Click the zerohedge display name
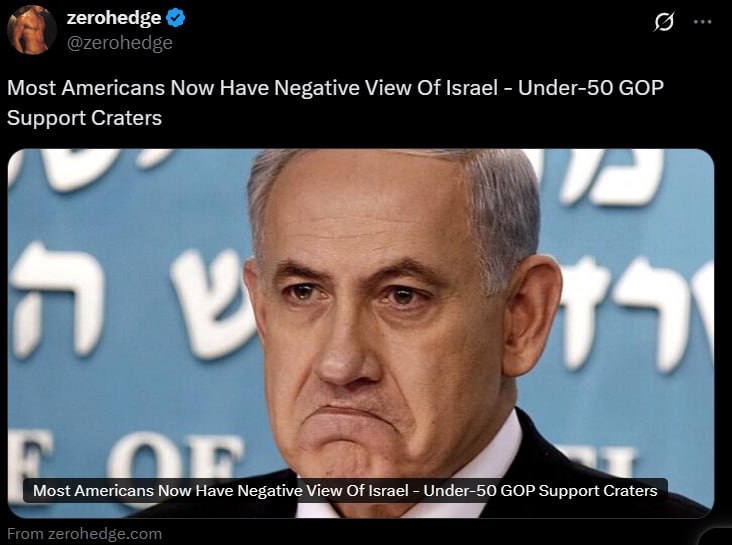The height and width of the screenshot is (545, 732). pos(114,18)
